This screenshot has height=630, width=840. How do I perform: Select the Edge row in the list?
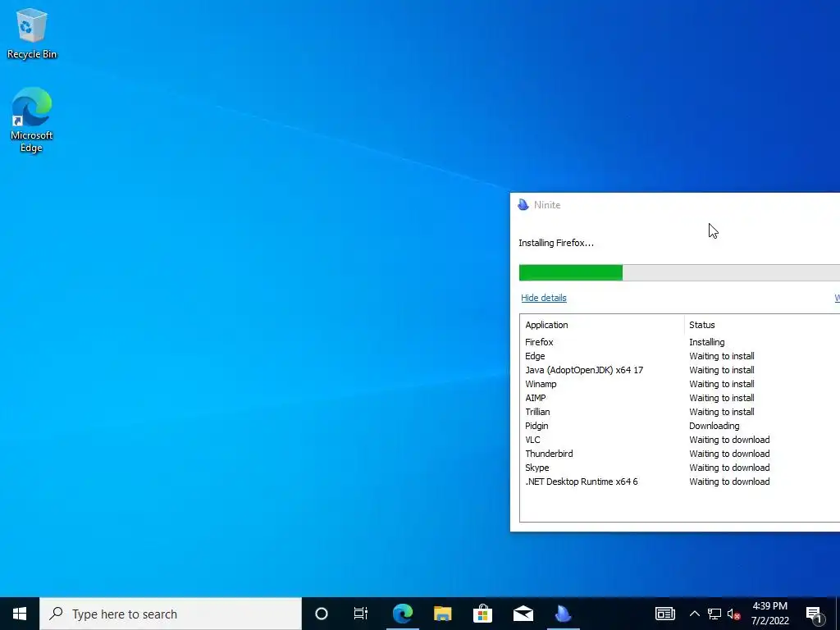pos(679,356)
